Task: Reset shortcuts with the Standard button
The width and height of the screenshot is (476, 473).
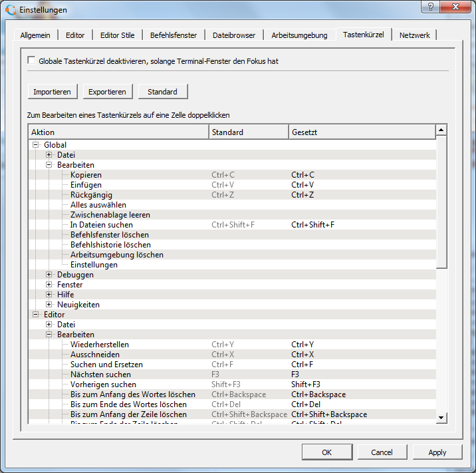Action: (x=162, y=91)
